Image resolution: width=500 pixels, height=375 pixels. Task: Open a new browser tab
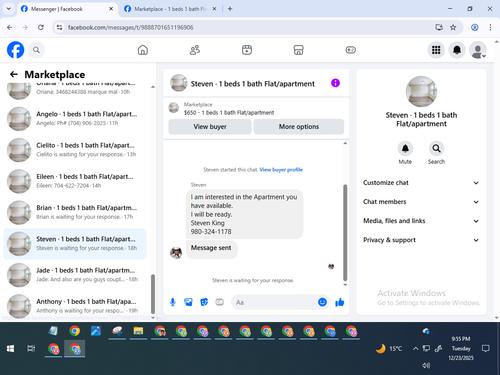(x=230, y=9)
